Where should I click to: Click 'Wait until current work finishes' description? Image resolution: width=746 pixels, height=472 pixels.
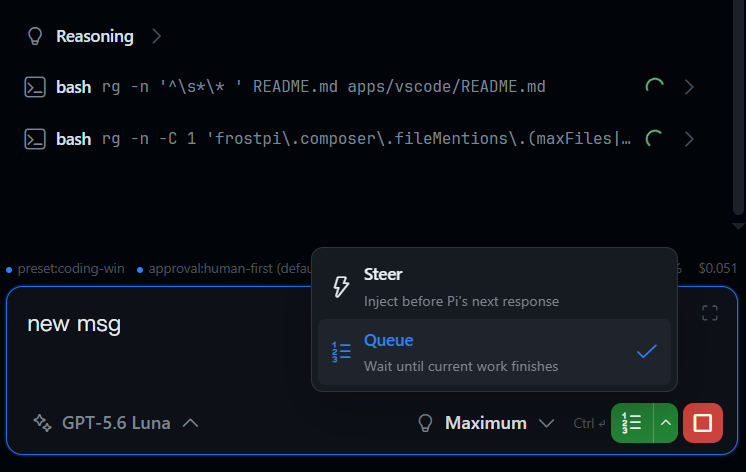coord(461,366)
